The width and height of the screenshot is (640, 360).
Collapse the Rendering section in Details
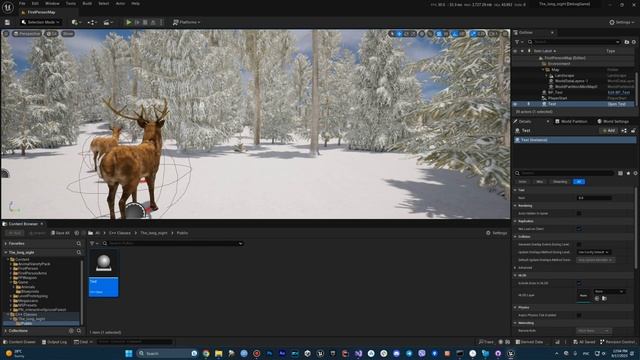(x=516, y=206)
